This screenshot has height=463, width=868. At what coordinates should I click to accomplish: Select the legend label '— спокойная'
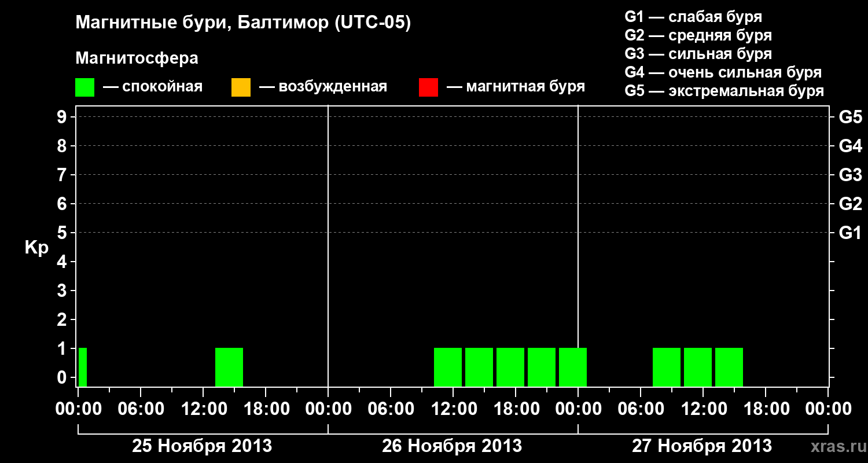(153, 87)
